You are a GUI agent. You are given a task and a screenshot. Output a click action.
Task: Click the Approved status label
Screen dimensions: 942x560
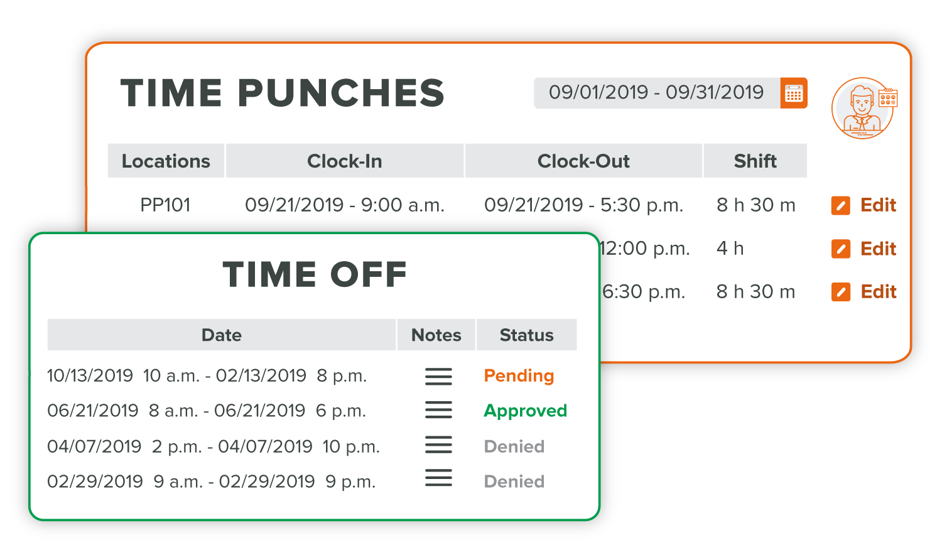click(525, 411)
